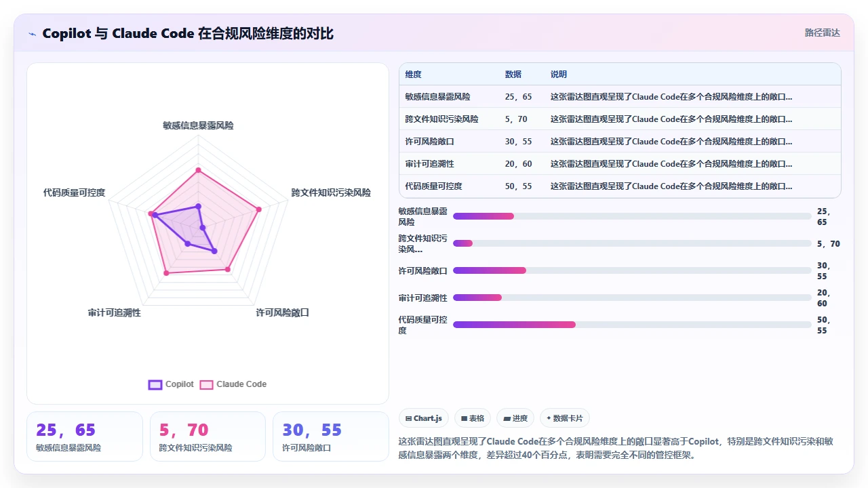Click the 50，55 table cell
The height and width of the screenshot is (488, 868).
tap(519, 186)
